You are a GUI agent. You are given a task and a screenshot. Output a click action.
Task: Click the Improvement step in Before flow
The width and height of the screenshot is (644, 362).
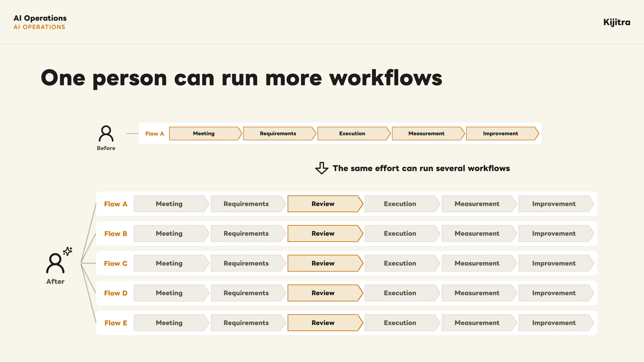pyautogui.click(x=502, y=133)
